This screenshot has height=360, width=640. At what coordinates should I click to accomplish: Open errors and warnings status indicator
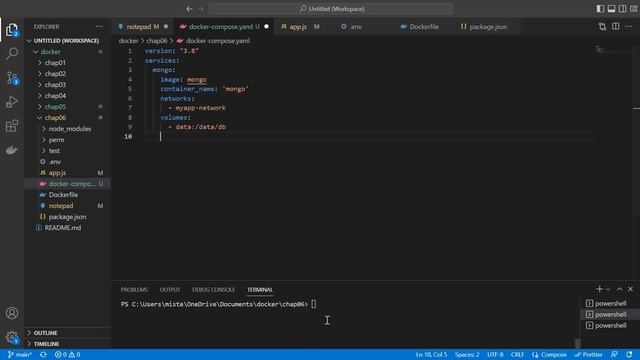pyautogui.click(x=67, y=355)
